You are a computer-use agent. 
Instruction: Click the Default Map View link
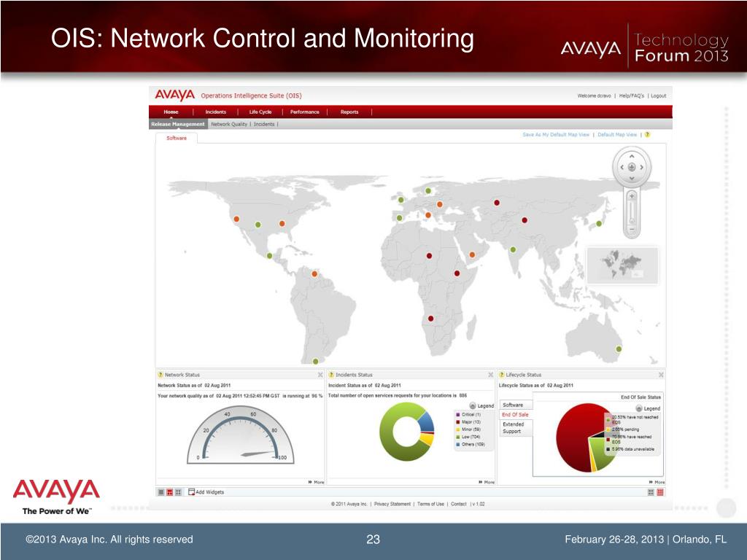point(617,135)
